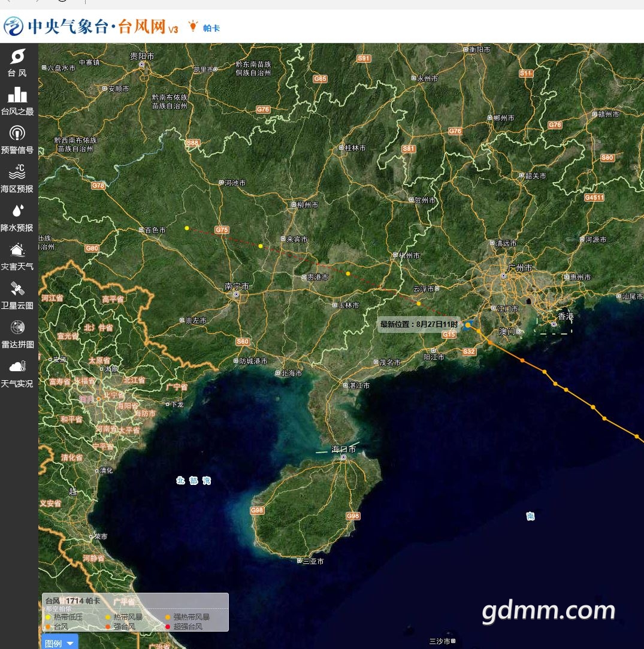Click the 热带低压 legend color dot
The image size is (644, 649).
pyautogui.click(x=48, y=617)
